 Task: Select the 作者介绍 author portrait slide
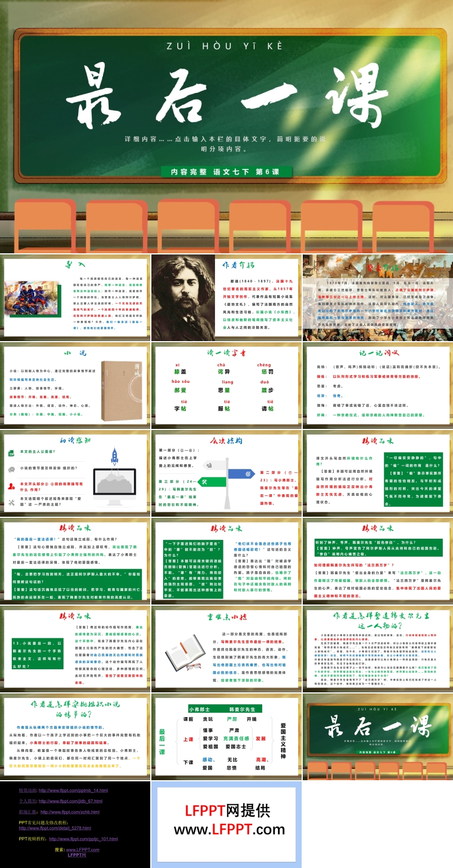[x=226, y=298]
